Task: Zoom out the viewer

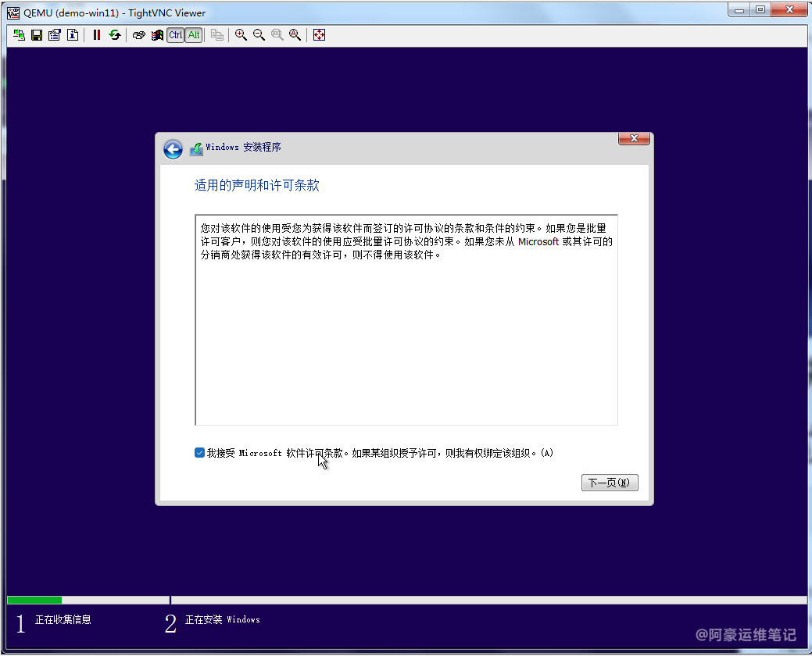Action: point(259,35)
